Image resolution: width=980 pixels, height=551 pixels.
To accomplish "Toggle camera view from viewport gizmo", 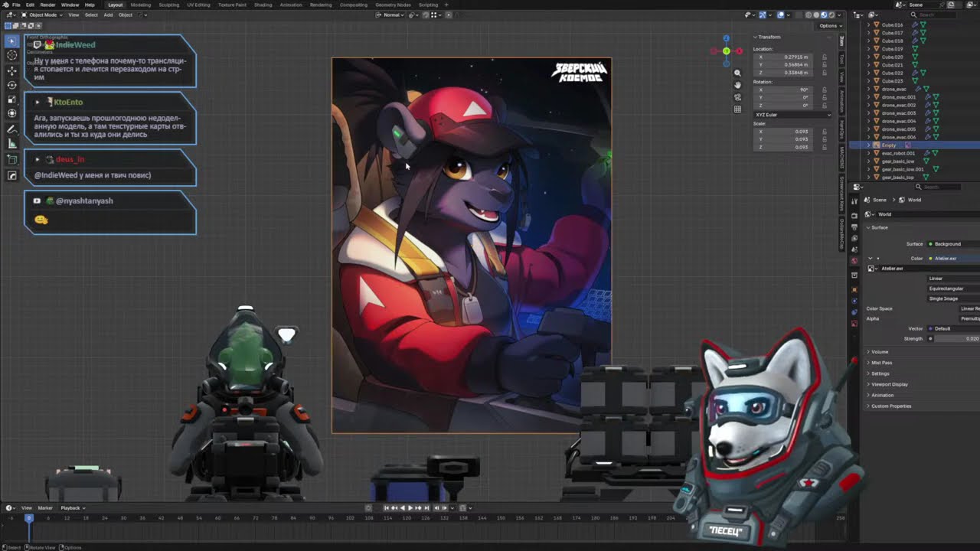I will tap(737, 97).
